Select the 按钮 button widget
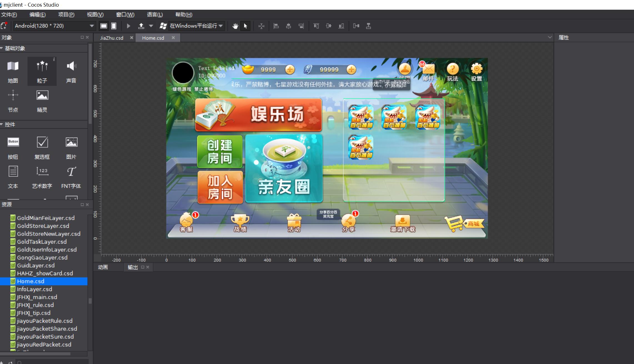This screenshot has width=634, height=364. pos(13,148)
